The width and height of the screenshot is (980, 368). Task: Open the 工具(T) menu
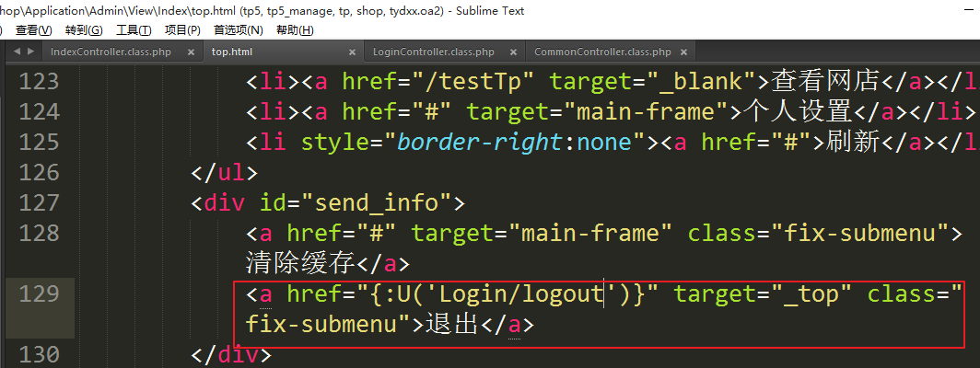coord(134,30)
